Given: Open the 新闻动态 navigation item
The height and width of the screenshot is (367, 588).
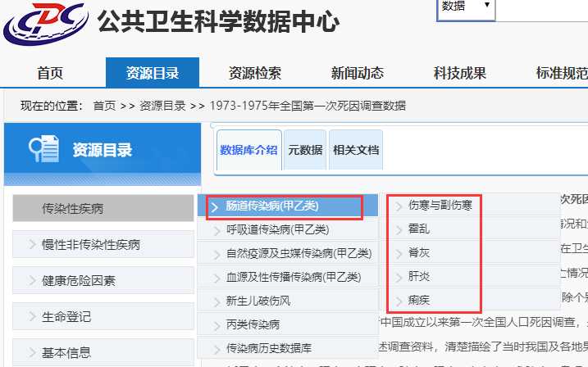Looking at the screenshot, I should [x=357, y=73].
